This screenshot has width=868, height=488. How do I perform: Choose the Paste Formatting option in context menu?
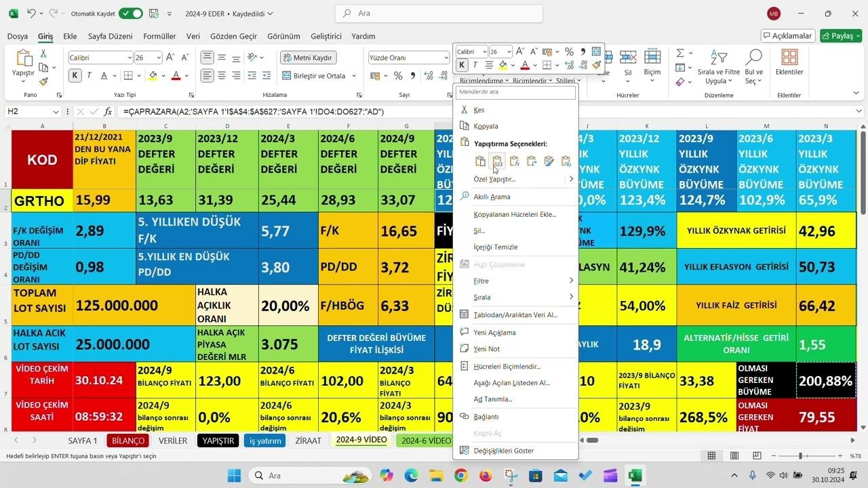pos(549,161)
